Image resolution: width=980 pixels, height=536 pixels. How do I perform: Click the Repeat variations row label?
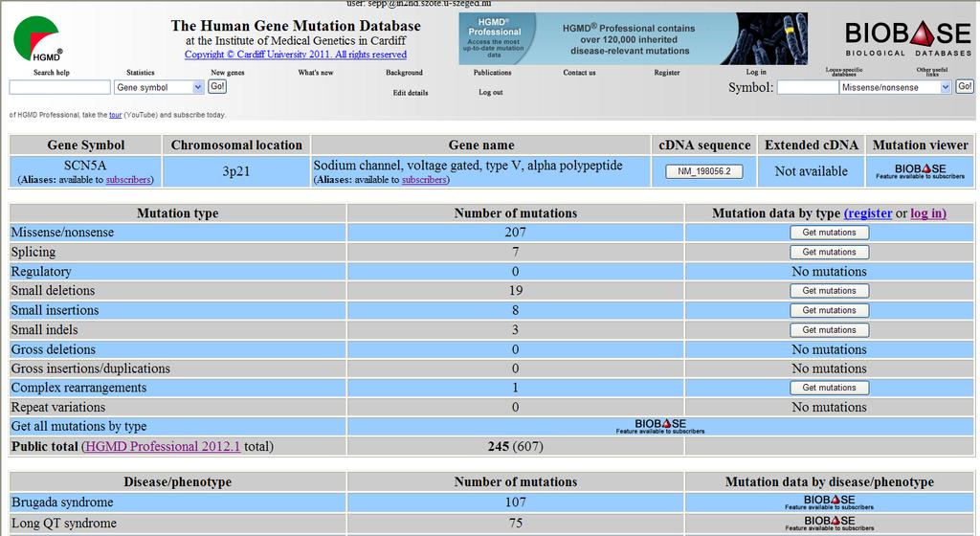58,408
